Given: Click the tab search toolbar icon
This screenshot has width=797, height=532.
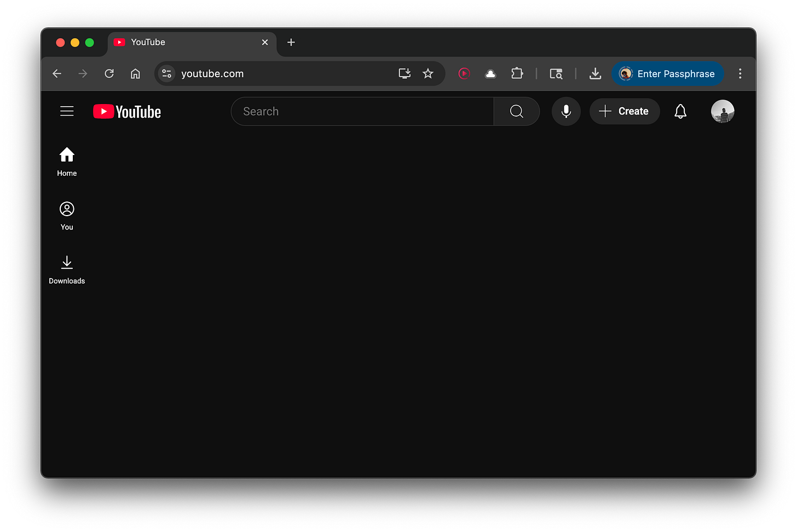Looking at the screenshot, I should pyautogui.click(x=556, y=73).
